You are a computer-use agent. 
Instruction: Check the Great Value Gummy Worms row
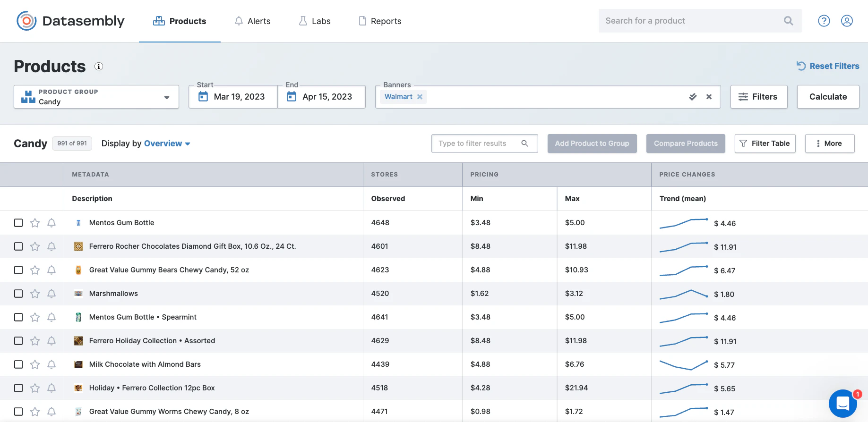[18, 412]
